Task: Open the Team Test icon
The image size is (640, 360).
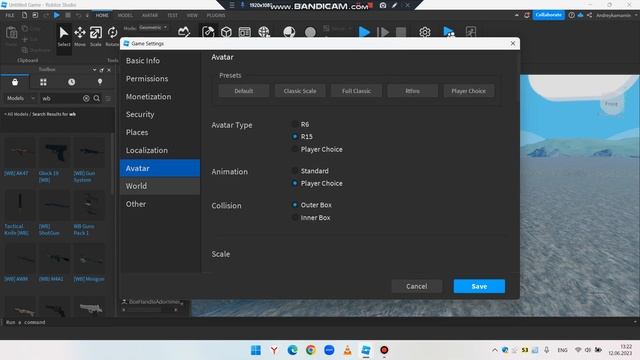Action: point(449,32)
